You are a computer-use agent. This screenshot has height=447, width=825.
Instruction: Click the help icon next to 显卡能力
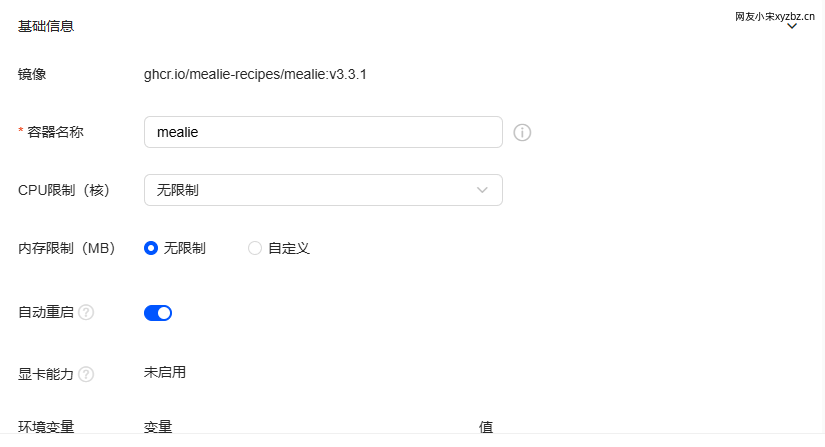86,374
